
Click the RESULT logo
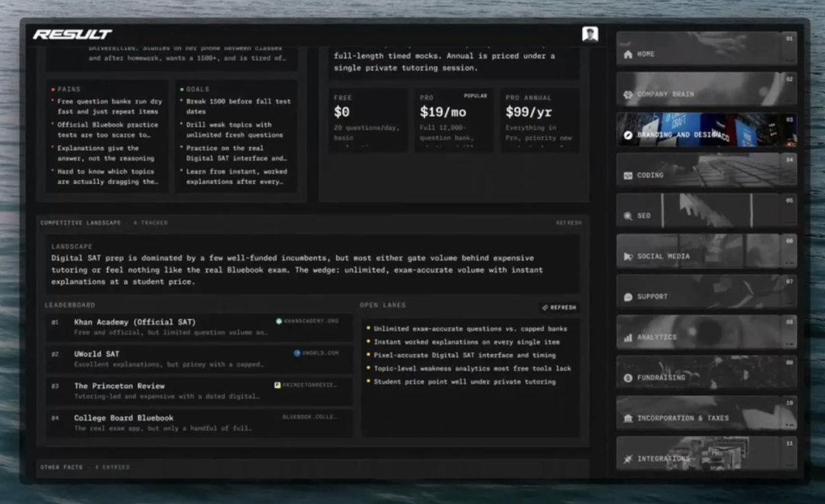[x=72, y=34]
